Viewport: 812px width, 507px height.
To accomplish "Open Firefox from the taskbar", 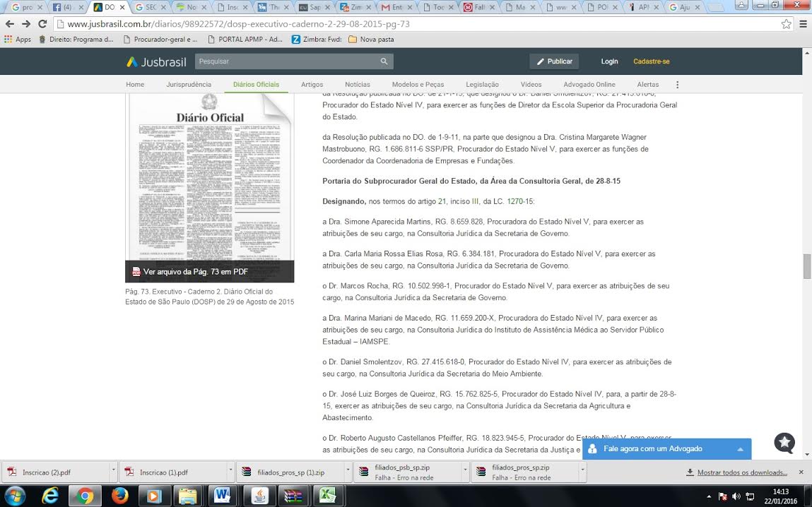I will [x=119, y=496].
